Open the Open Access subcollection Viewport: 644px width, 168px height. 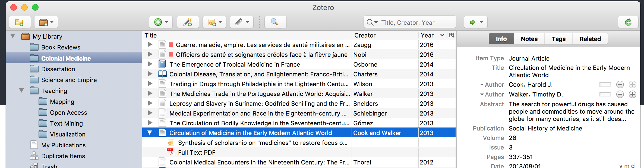pos(68,113)
